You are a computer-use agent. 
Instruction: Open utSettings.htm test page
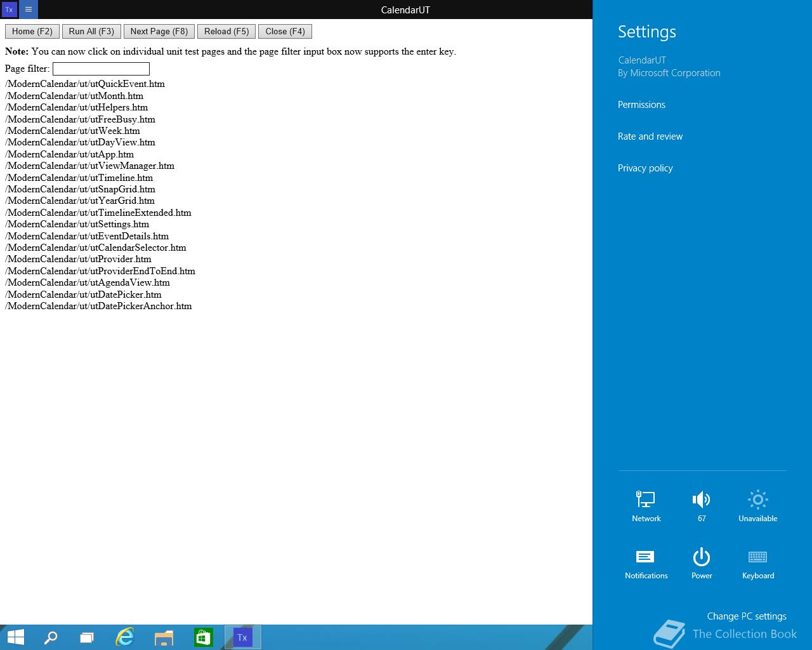click(77, 224)
